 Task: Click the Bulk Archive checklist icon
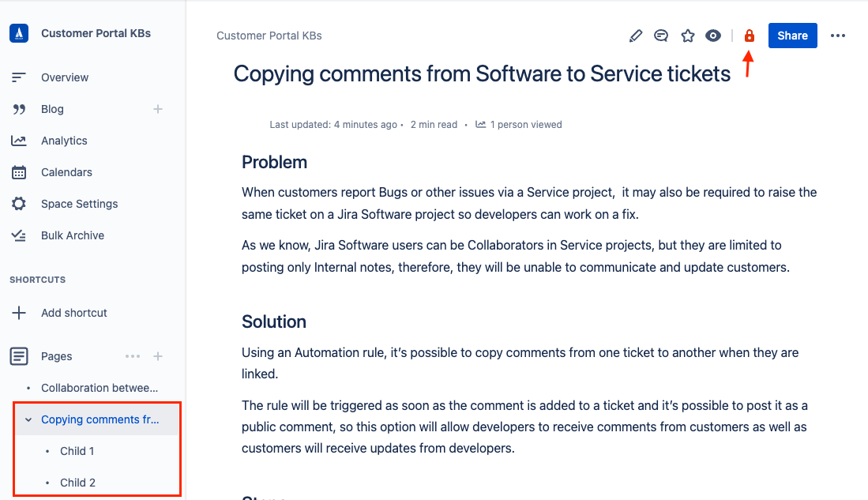19,235
